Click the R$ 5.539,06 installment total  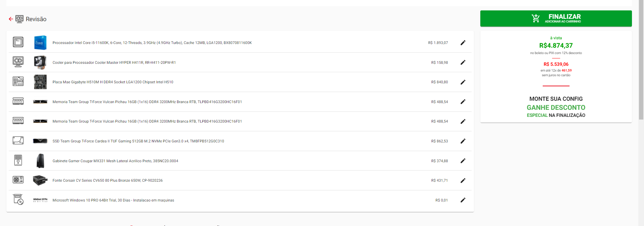click(556, 64)
